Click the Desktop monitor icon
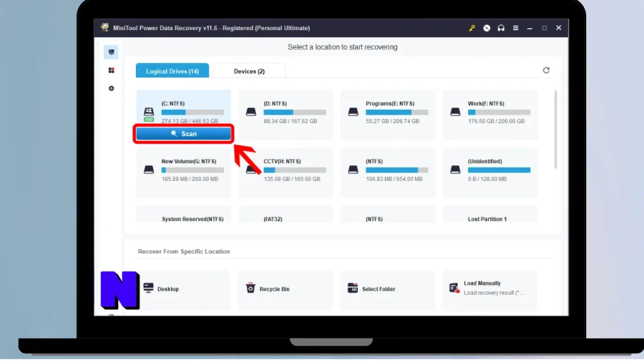Screen dimensions: 644x362 (x=148, y=288)
